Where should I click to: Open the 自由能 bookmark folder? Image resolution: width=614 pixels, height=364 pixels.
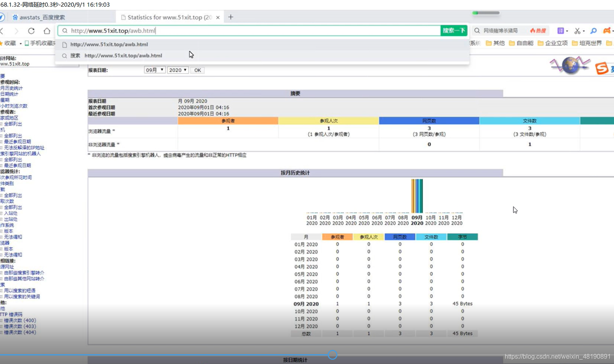click(521, 43)
